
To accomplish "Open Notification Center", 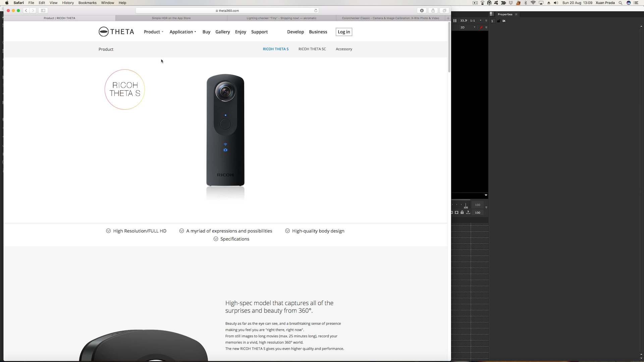I will click(x=636, y=3).
